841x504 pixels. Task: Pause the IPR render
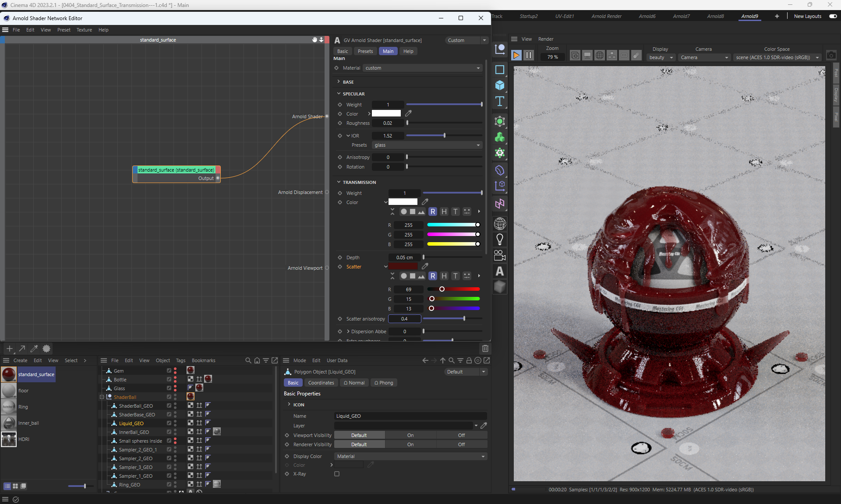coord(529,55)
